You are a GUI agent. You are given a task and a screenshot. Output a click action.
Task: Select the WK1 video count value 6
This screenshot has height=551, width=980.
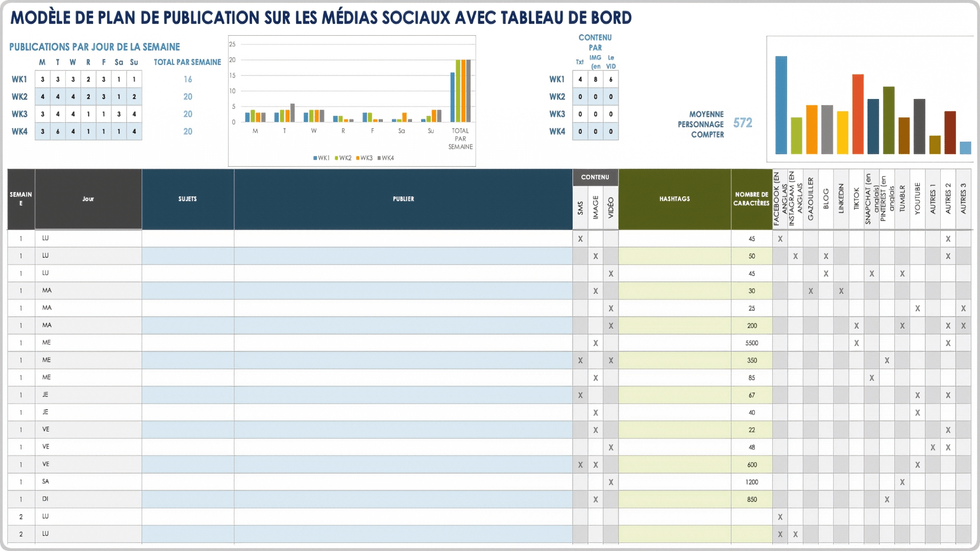pos(611,80)
